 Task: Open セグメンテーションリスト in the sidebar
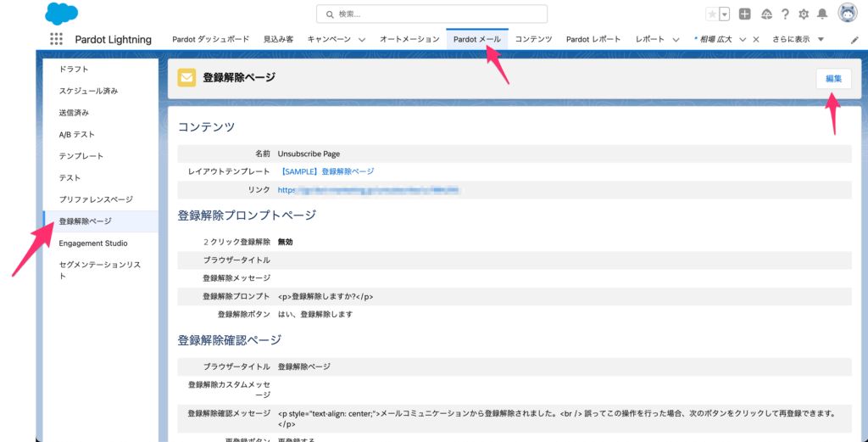[x=100, y=271]
